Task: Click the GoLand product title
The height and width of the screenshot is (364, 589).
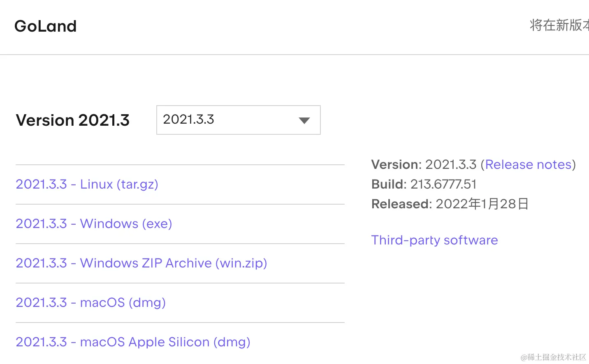Action: (45, 26)
